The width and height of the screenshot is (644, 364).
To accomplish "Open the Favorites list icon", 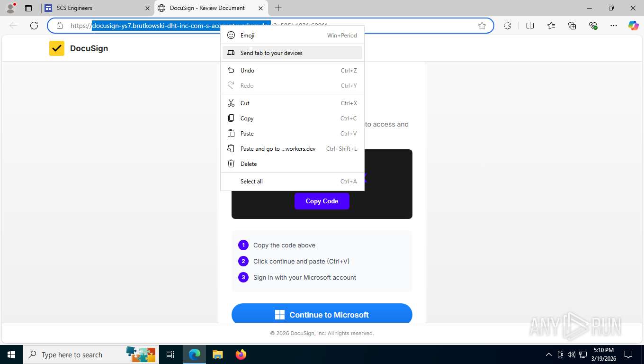I will pos(551,26).
